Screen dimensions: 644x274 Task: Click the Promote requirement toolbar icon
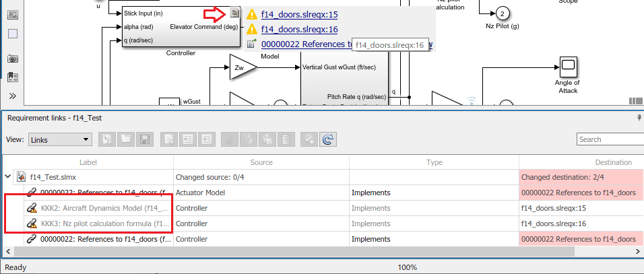point(187,139)
